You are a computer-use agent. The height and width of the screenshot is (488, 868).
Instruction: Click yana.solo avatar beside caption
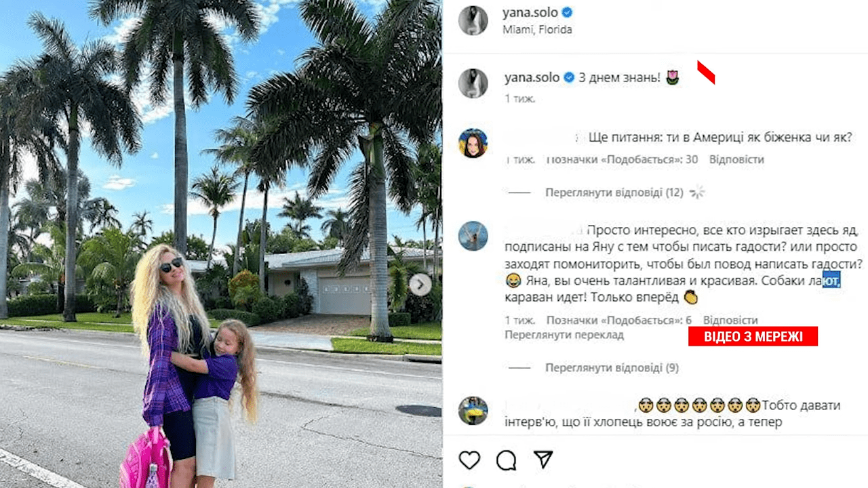point(473,83)
